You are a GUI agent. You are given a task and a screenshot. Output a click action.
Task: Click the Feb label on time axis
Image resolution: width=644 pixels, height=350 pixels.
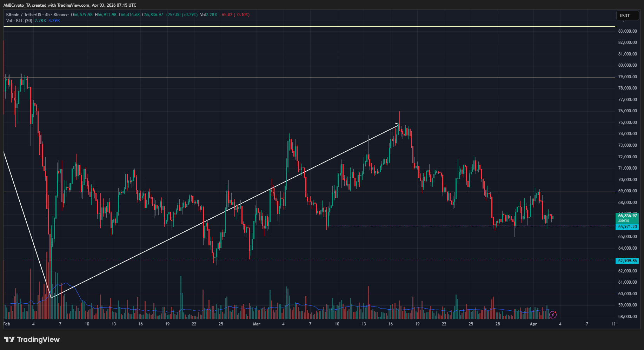tap(7, 324)
